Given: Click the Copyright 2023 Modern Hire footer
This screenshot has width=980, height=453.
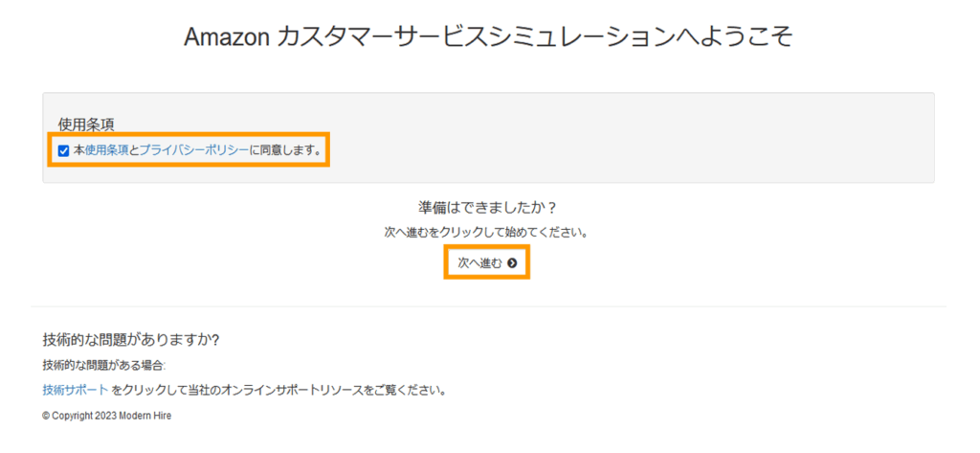Looking at the screenshot, I should point(107,416).
